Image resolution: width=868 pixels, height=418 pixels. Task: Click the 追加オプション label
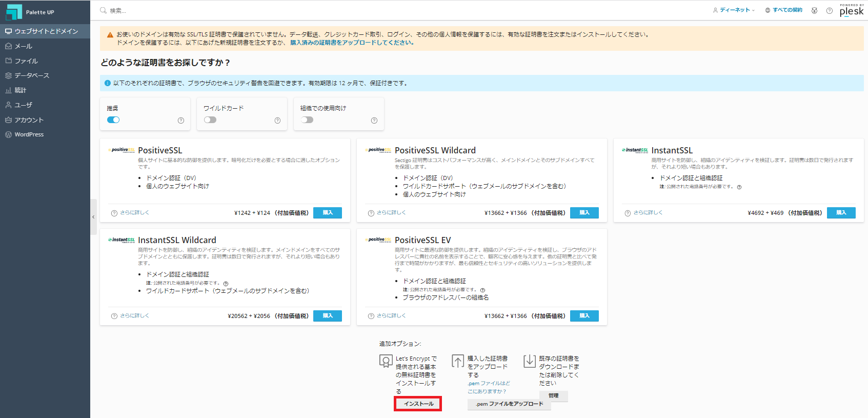coord(400,344)
